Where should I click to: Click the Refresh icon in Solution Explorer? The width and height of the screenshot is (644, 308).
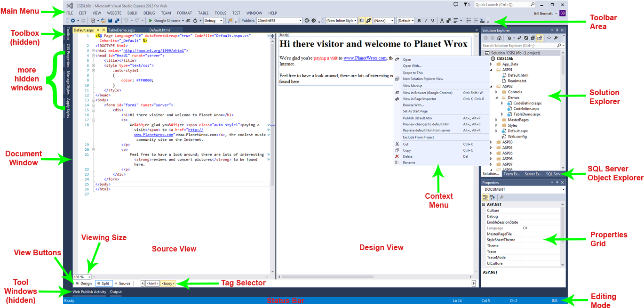coord(526,38)
